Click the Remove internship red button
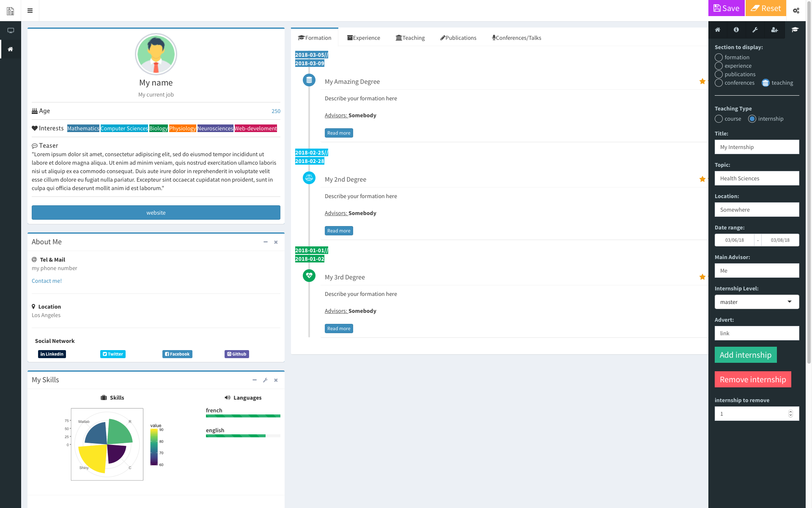This screenshot has width=812, height=508. 752,379
